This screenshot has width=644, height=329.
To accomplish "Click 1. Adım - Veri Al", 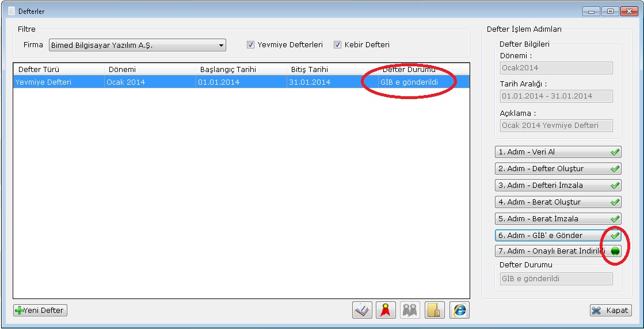I will pos(558,152).
